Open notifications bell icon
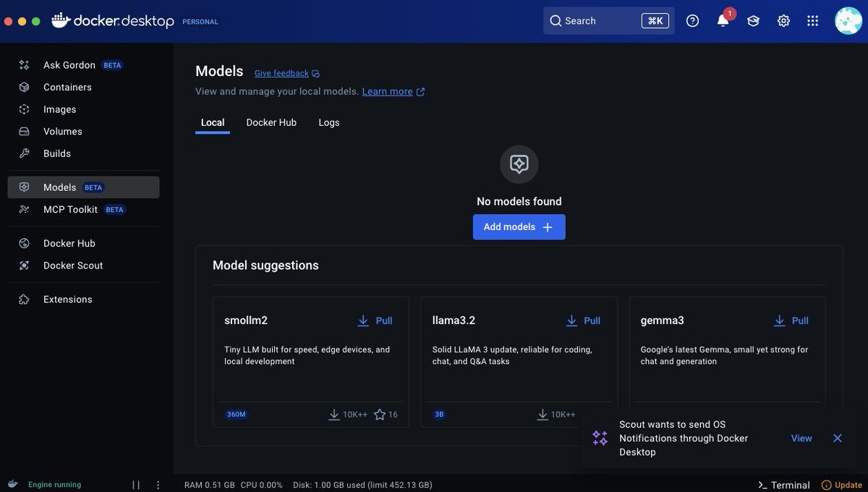The width and height of the screenshot is (868, 492). (723, 20)
